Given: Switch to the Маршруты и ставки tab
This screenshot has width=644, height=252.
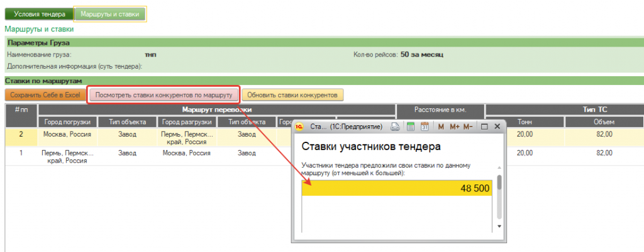Looking at the screenshot, I should (x=110, y=14).
